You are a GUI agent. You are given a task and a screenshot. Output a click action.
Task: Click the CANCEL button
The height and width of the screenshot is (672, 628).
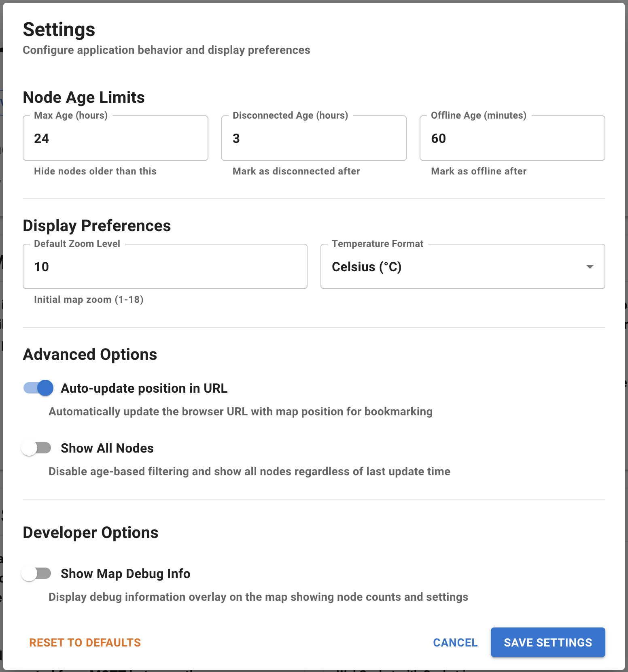(455, 642)
